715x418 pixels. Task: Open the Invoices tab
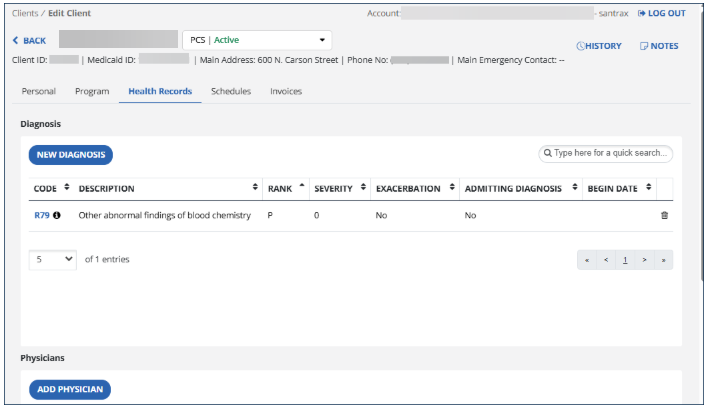click(x=286, y=91)
